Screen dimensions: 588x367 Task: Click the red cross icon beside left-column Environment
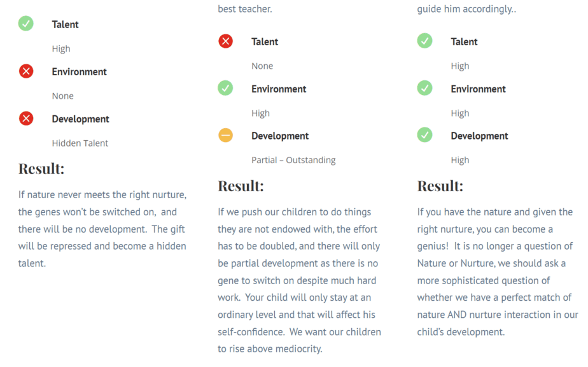pos(26,71)
